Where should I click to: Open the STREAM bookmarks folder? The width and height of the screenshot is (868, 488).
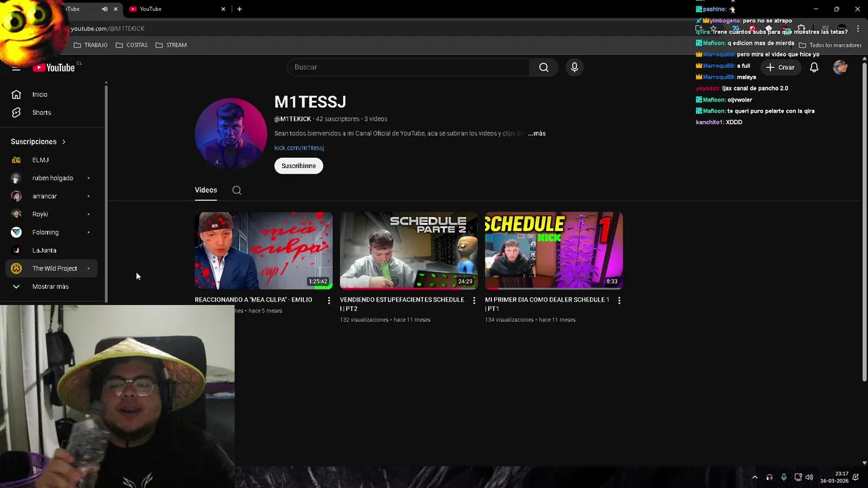(171, 45)
